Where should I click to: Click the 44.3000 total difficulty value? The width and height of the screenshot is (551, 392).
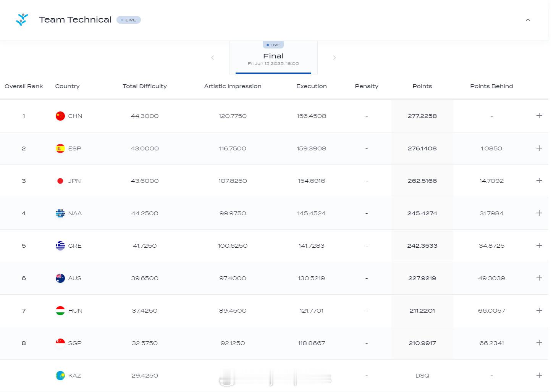[x=145, y=116]
